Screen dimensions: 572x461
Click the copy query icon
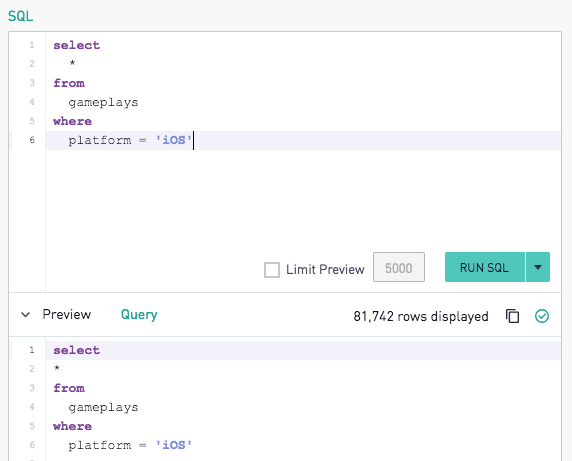pyautogui.click(x=513, y=316)
